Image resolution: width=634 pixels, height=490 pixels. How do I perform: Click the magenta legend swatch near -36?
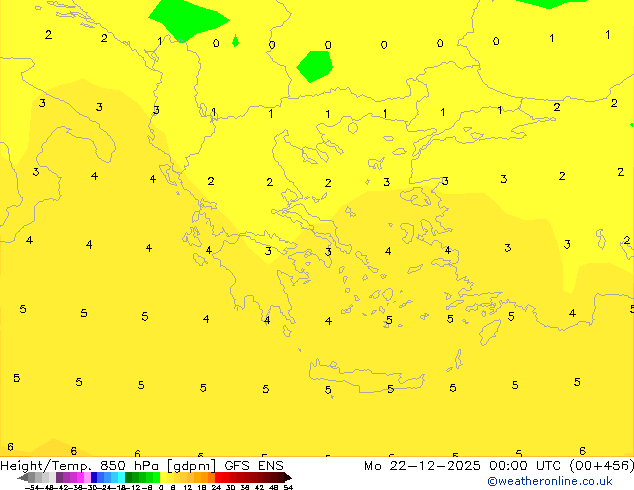point(80,477)
